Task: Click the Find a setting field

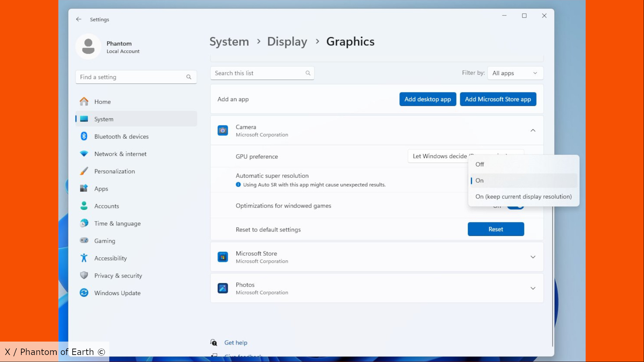Action: click(136, 77)
